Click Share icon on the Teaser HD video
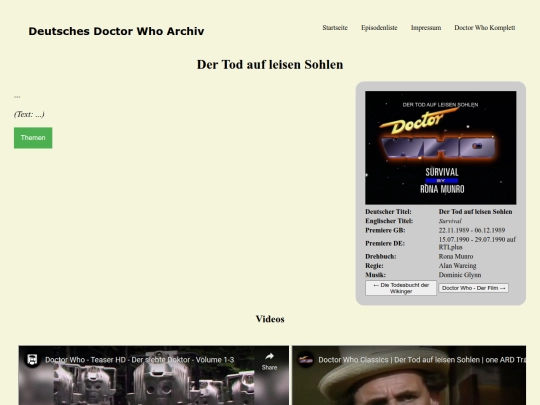 click(269, 361)
